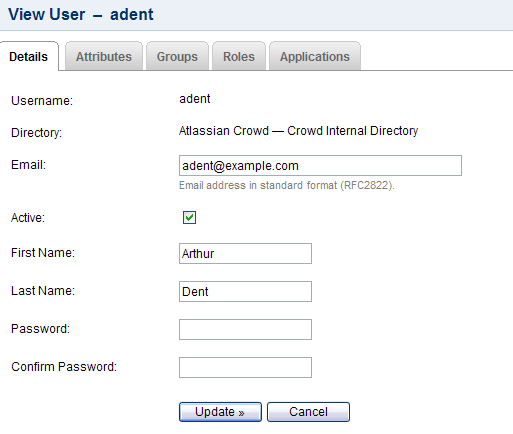Focus the First Name field containing Arthur
The height and width of the screenshot is (434, 513).
click(245, 253)
